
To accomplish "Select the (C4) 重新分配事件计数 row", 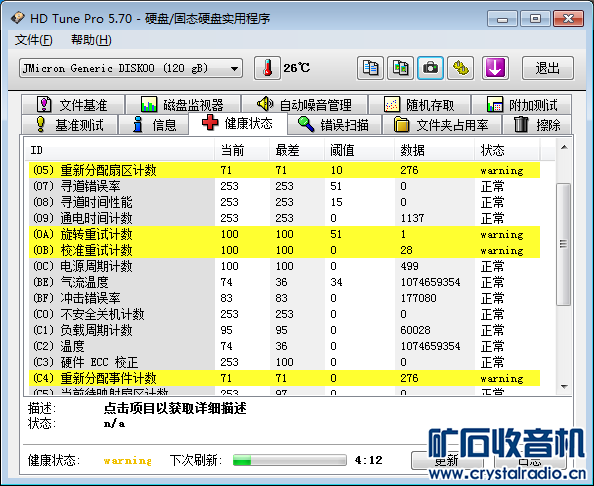I will pyautogui.click(x=284, y=378).
